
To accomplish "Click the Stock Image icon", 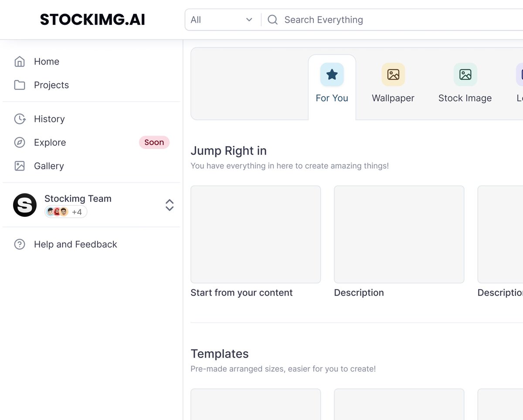I will 465,75.
